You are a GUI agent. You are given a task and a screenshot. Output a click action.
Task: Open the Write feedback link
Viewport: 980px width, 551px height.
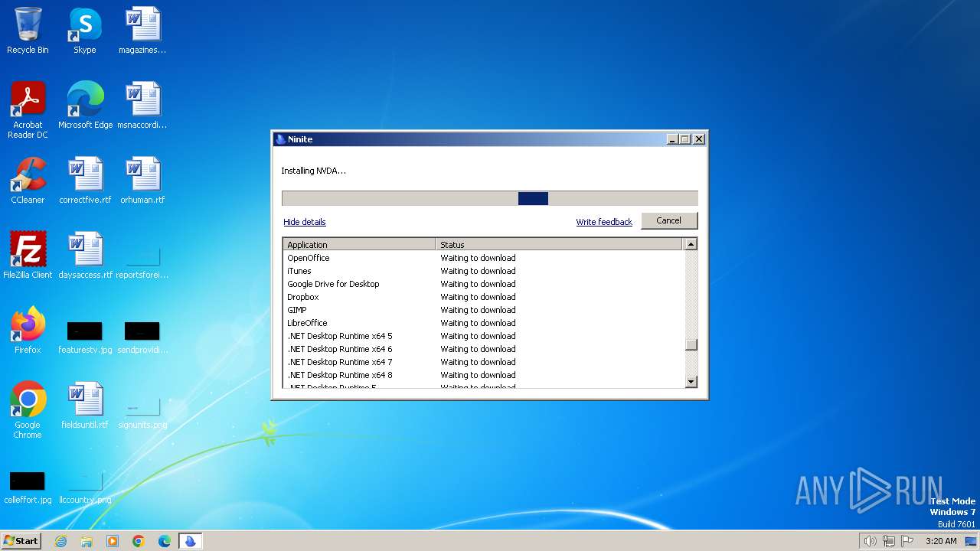click(x=604, y=222)
